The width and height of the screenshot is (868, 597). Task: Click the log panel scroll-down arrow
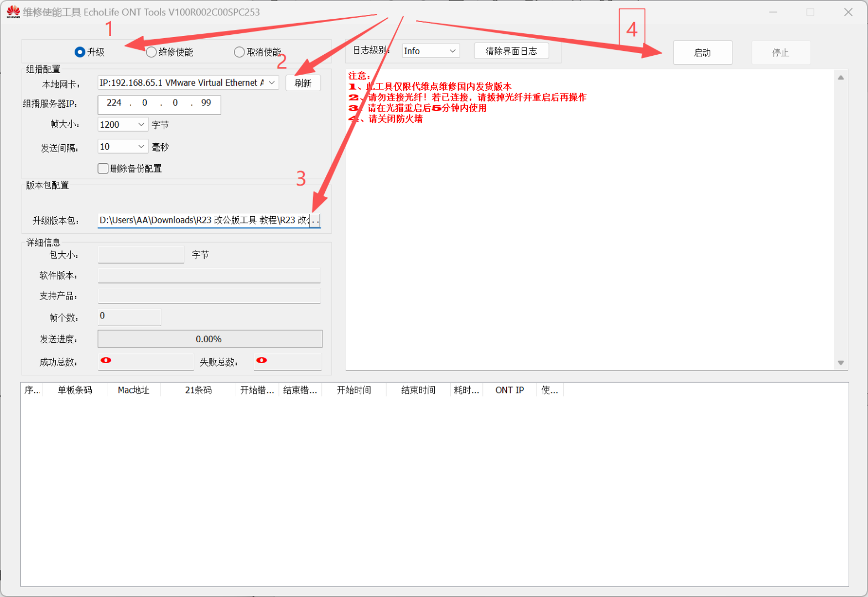click(841, 363)
